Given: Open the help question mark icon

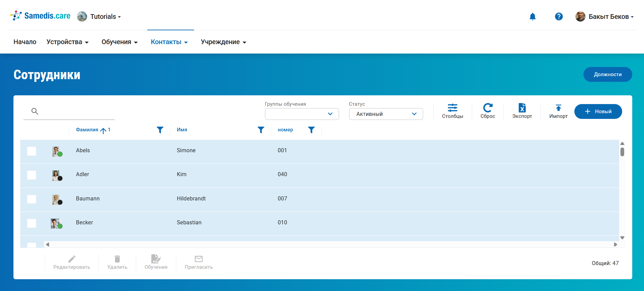Looking at the screenshot, I should coord(559,17).
